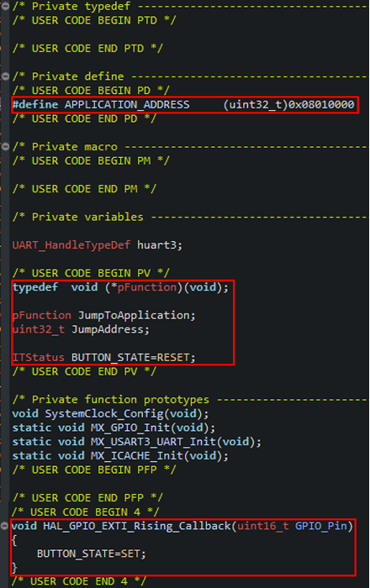This screenshot has height=588, width=370.
Task: Click the USER CODE BEGIN PV comment
Action: tap(91, 273)
